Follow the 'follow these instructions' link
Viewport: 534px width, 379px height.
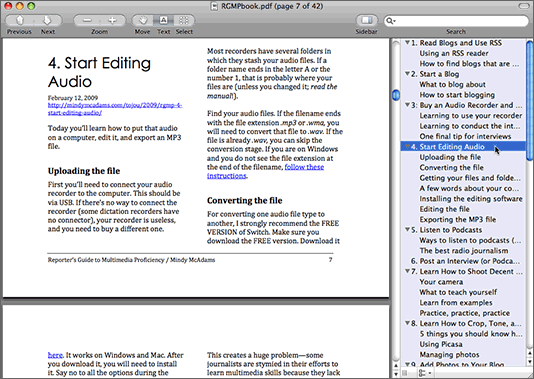(265, 171)
